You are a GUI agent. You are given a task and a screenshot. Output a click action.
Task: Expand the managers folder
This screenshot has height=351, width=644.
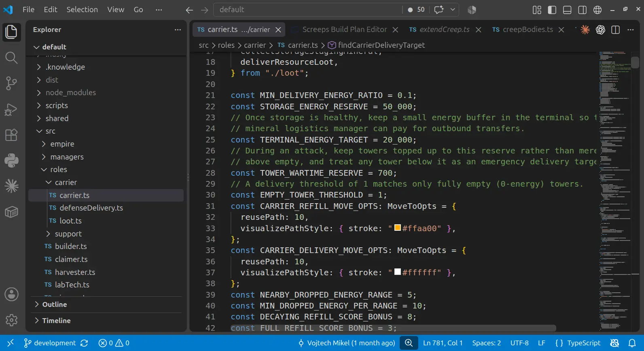point(44,157)
